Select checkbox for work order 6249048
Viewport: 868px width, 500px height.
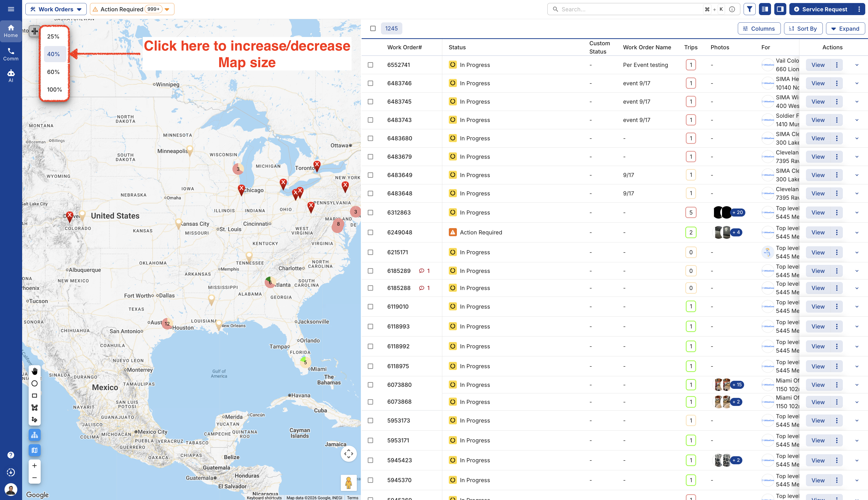tap(370, 232)
